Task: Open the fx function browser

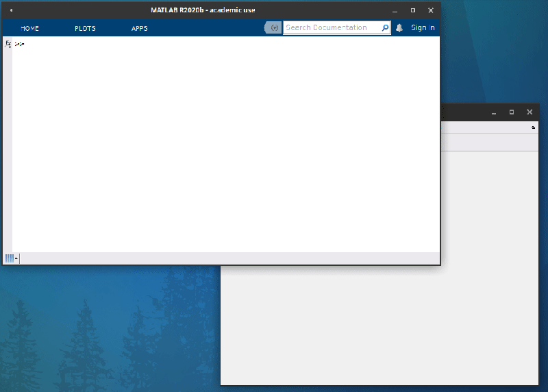Action: pos(8,44)
